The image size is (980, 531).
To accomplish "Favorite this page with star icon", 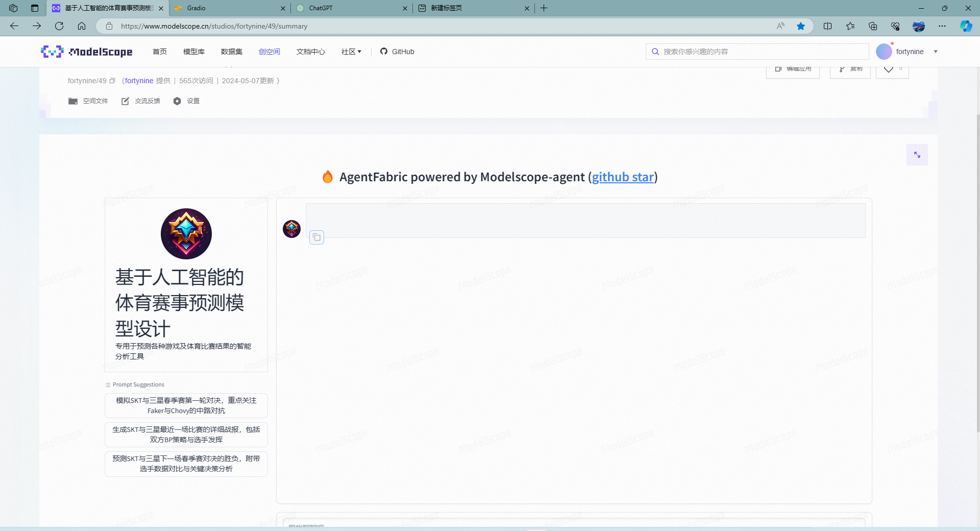I will (801, 26).
